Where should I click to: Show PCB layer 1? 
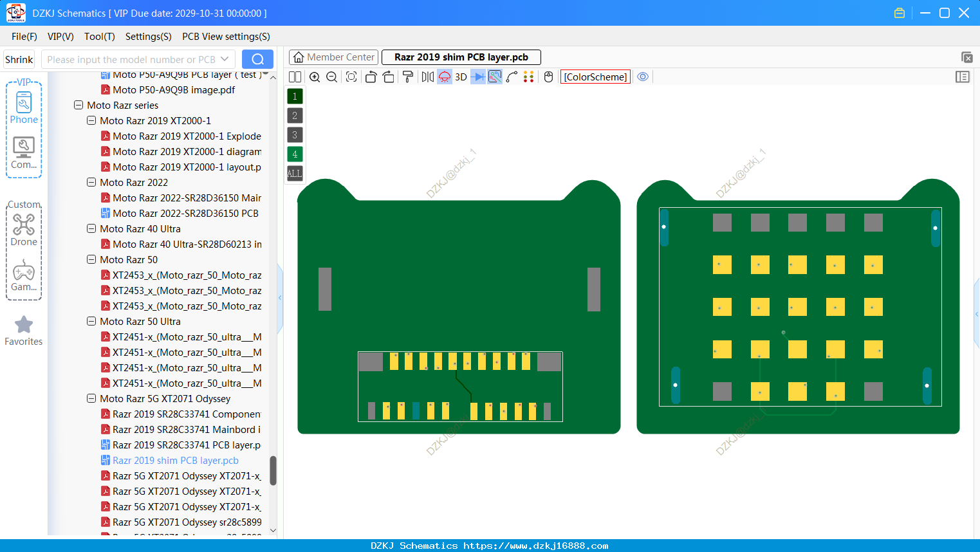tap(295, 97)
